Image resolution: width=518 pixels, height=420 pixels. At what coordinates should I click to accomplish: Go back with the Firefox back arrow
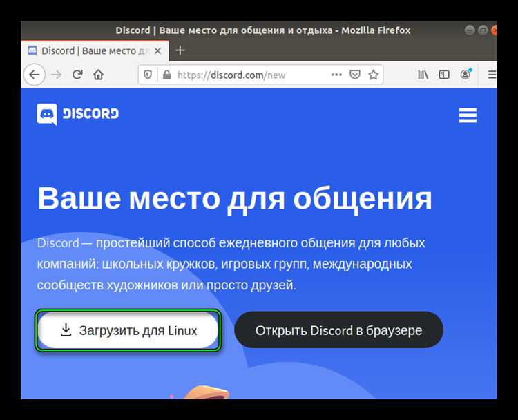coord(35,75)
